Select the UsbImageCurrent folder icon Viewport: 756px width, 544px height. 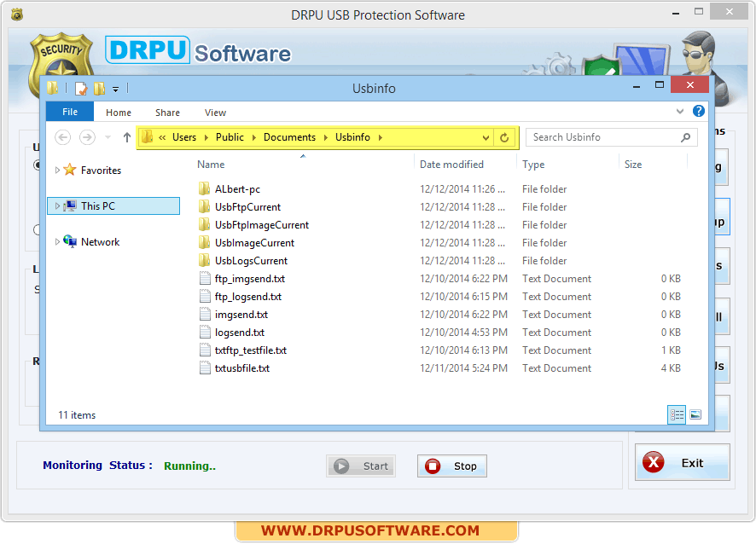205,242
